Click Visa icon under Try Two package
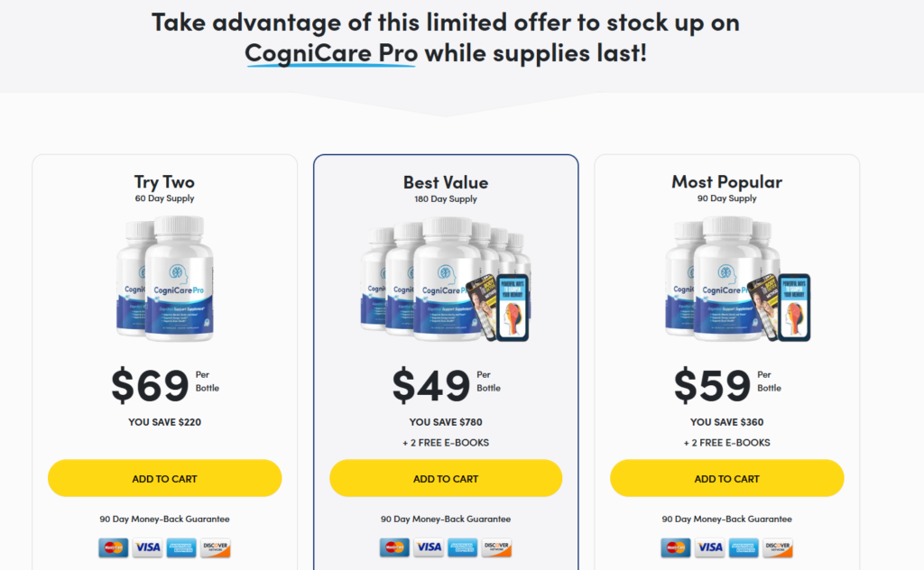Image resolution: width=924 pixels, height=570 pixels. (x=147, y=547)
